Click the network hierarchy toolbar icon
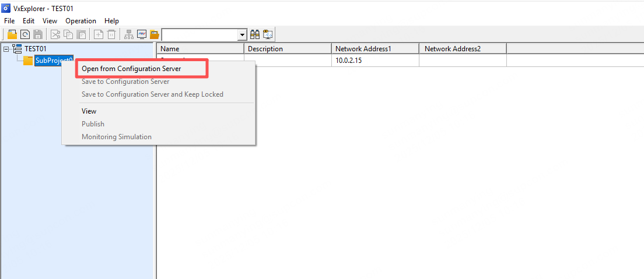 point(129,34)
